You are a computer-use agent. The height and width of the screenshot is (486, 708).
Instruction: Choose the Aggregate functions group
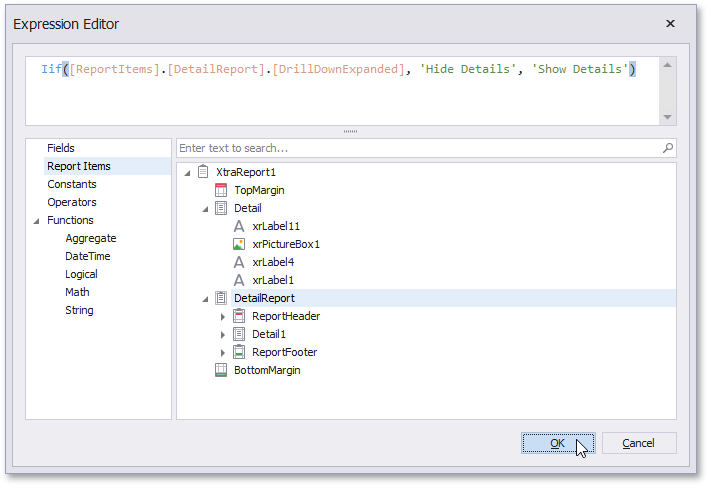[91, 238]
